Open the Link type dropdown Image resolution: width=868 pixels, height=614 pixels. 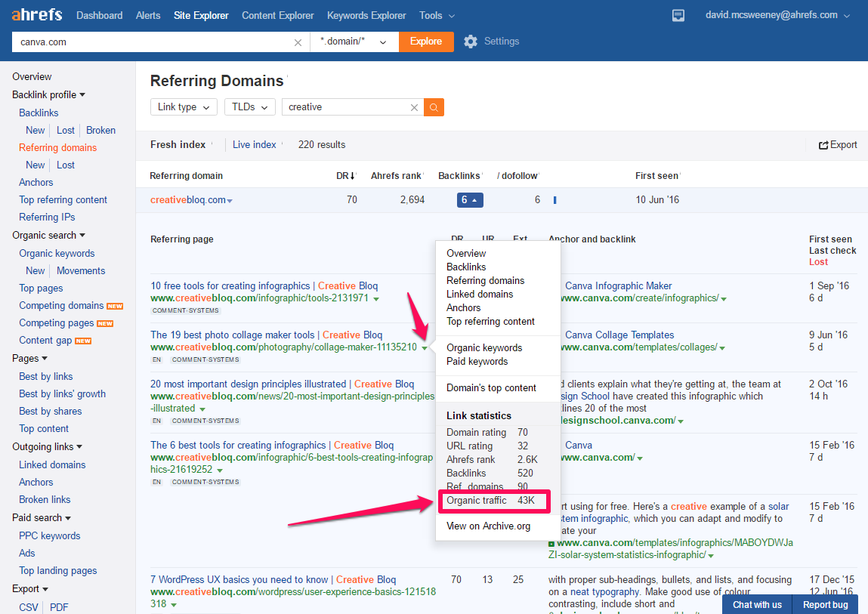coord(184,107)
